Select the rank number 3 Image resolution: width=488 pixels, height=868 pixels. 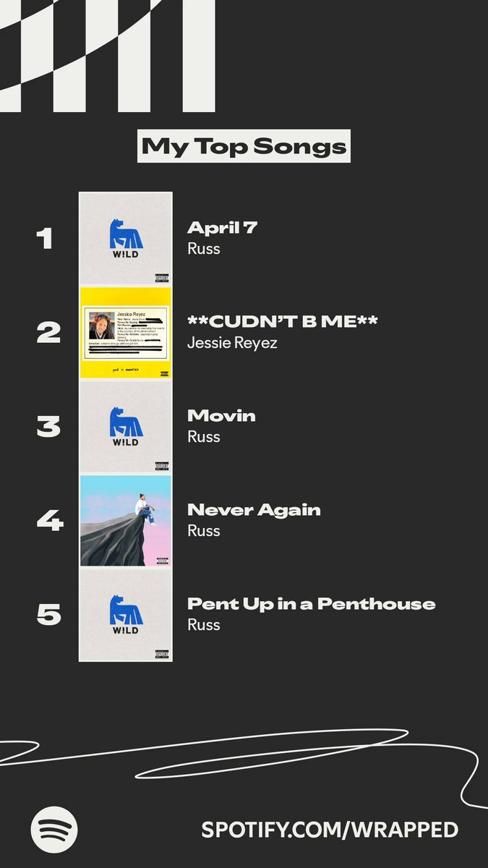coord(48,427)
